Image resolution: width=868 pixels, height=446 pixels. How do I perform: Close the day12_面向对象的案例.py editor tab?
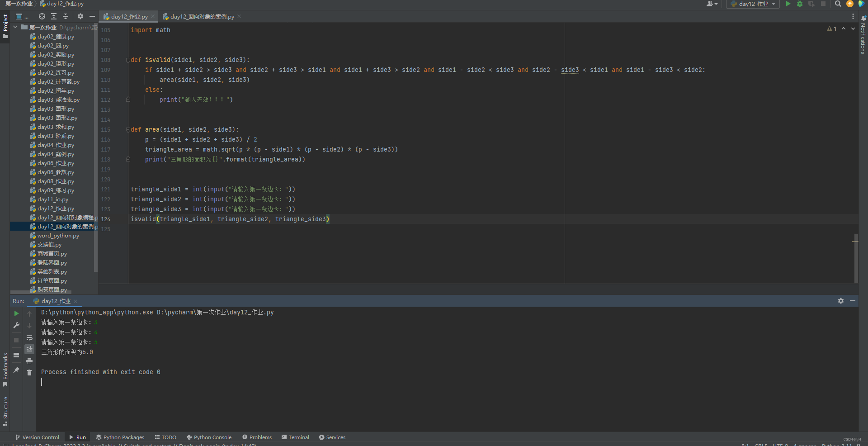tap(239, 16)
